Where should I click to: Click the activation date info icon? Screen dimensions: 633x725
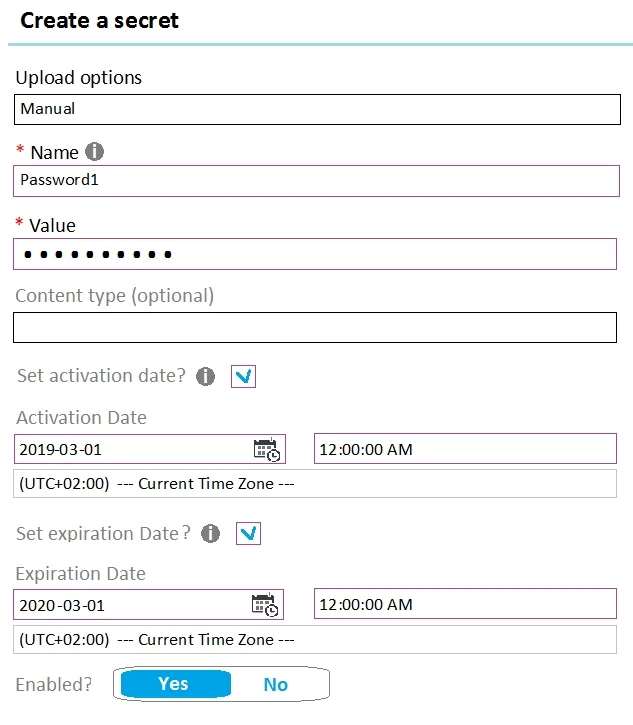tap(205, 376)
